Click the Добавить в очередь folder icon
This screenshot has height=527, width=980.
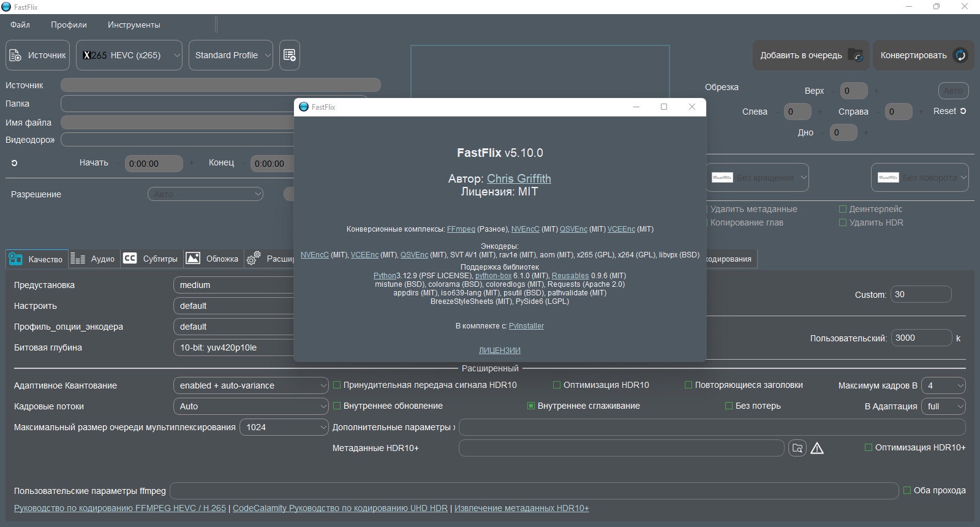[855, 55]
